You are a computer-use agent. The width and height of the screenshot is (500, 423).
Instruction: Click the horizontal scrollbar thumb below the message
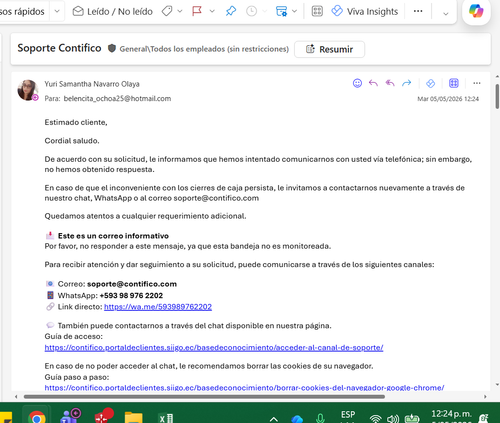tap(204, 397)
